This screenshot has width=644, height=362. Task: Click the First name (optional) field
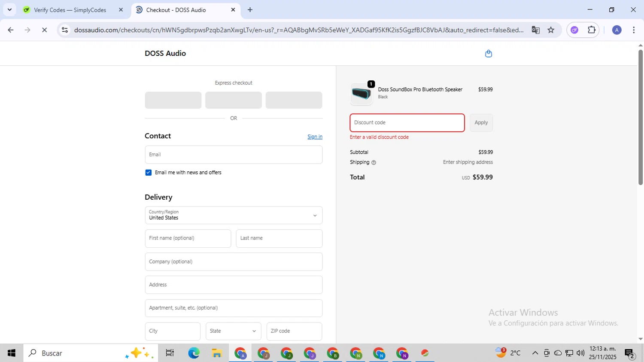(188, 238)
